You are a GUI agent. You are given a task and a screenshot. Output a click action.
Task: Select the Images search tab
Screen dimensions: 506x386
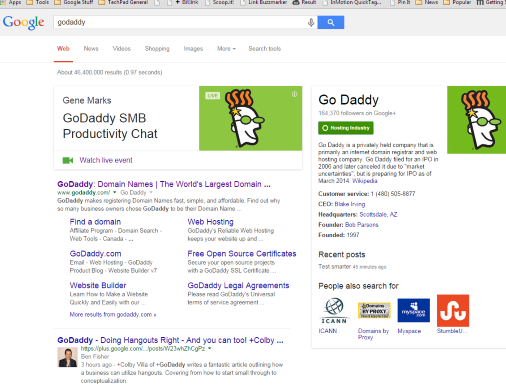(193, 49)
